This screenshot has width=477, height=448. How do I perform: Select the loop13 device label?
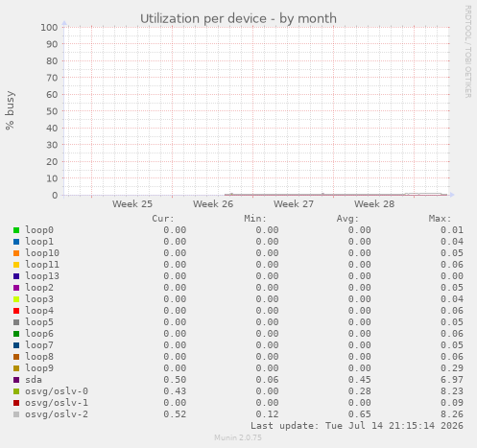pyautogui.click(x=42, y=276)
